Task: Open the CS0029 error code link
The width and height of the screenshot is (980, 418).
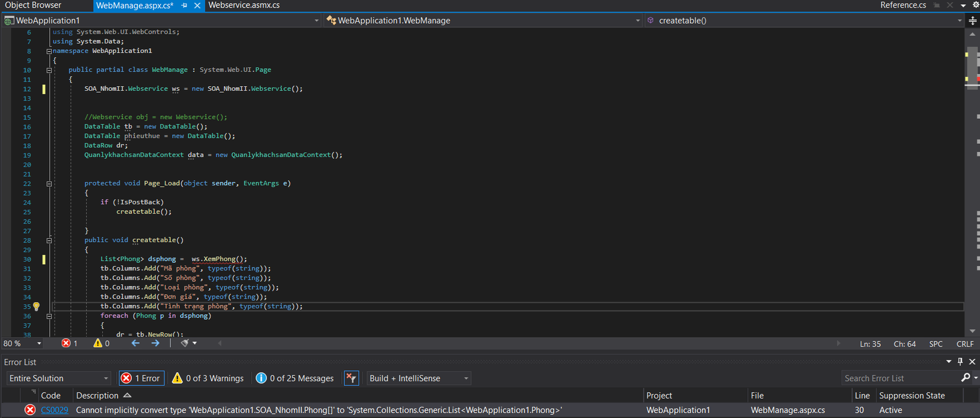Action: pos(54,410)
